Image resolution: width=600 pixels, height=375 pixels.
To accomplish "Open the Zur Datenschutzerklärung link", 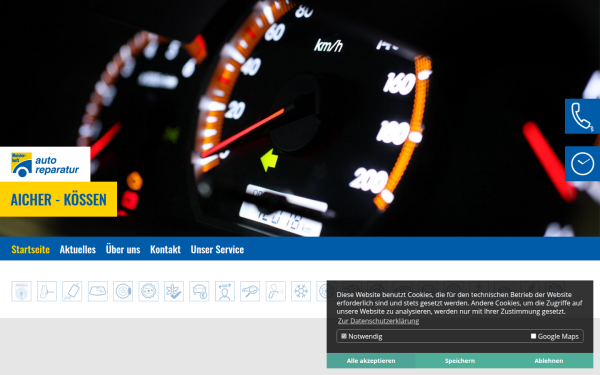I will click(378, 321).
